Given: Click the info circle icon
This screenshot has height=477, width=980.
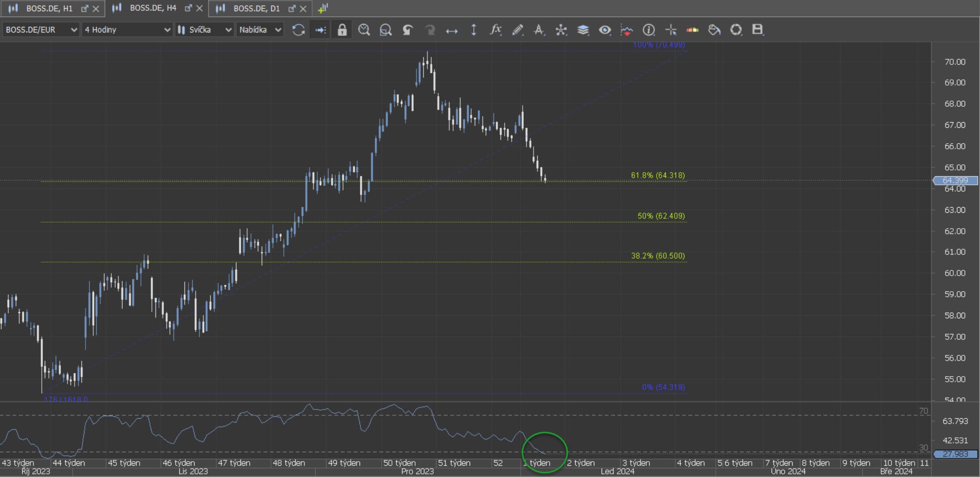Looking at the screenshot, I should [x=648, y=30].
